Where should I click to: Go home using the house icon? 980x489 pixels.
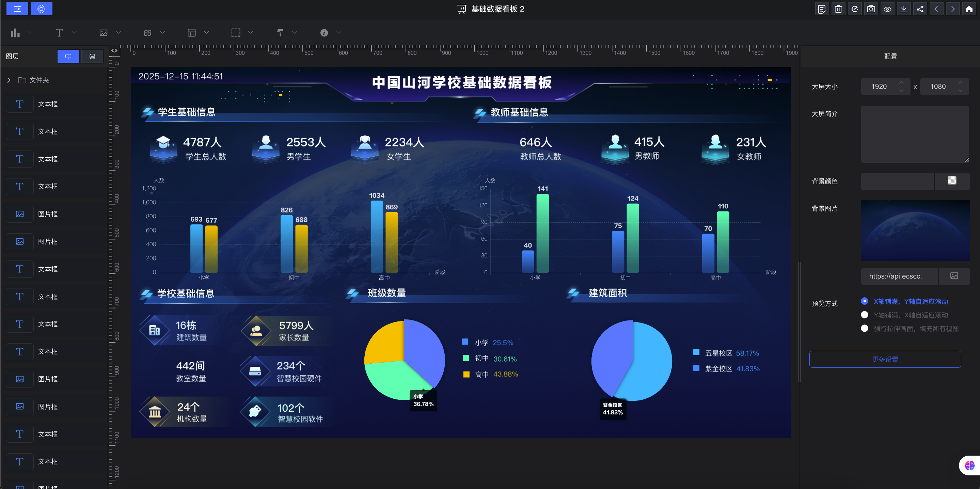point(969,9)
